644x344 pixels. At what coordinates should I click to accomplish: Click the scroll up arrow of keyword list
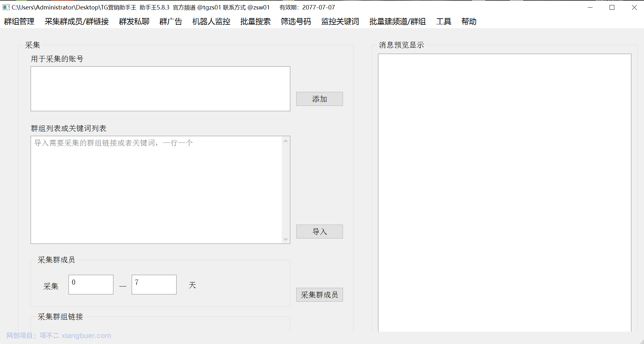[x=286, y=141]
